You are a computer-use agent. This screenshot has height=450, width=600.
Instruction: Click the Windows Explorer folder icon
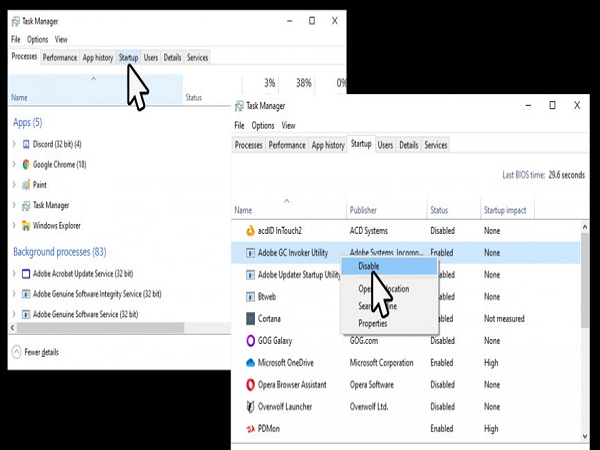(x=26, y=226)
